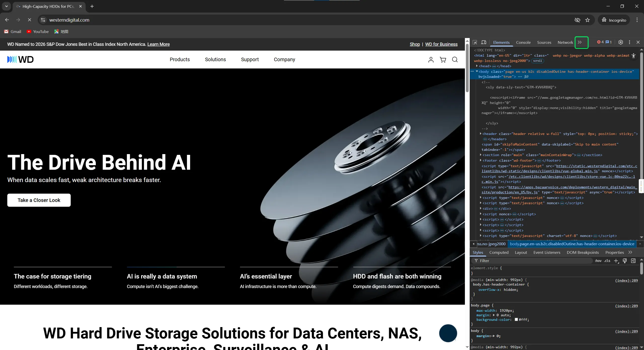Bookmark this tab with the star icon

[587, 20]
